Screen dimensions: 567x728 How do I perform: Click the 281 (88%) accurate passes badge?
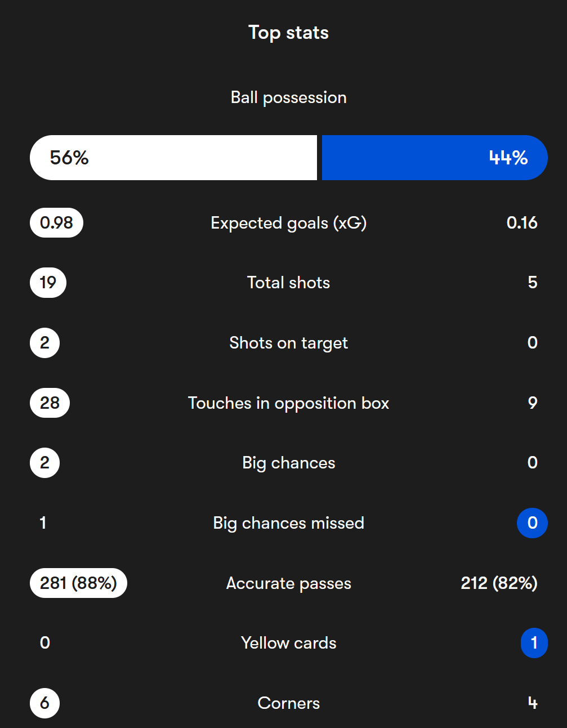pos(78,583)
